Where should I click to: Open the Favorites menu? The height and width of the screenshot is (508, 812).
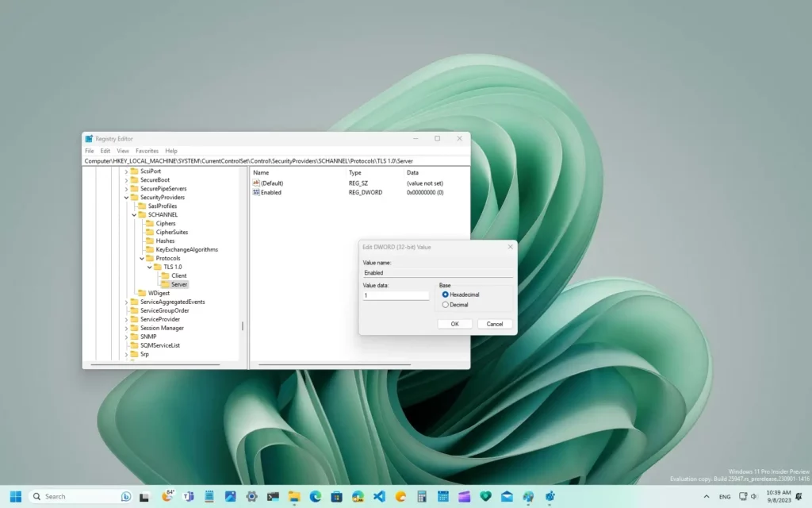[x=147, y=151]
